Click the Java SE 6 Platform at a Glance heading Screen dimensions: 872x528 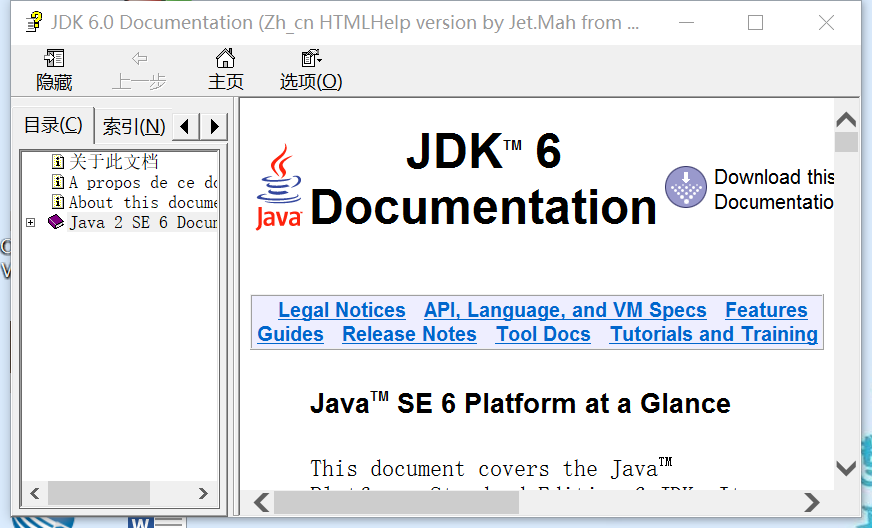[x=520, y=403]
